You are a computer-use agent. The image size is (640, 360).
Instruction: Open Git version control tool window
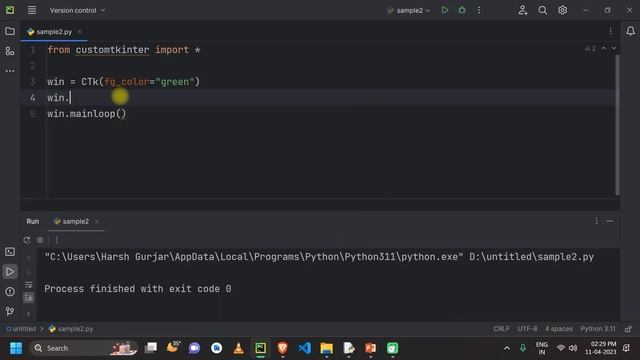pyautogui.click(x=10, y=311)
